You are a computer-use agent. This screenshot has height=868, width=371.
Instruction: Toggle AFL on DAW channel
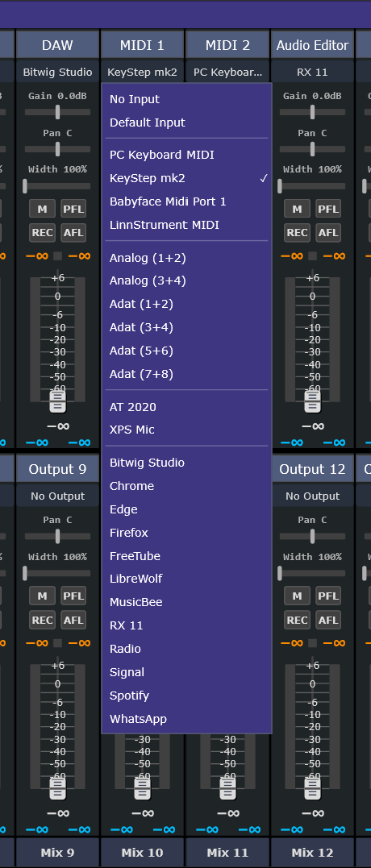[73, 232]
